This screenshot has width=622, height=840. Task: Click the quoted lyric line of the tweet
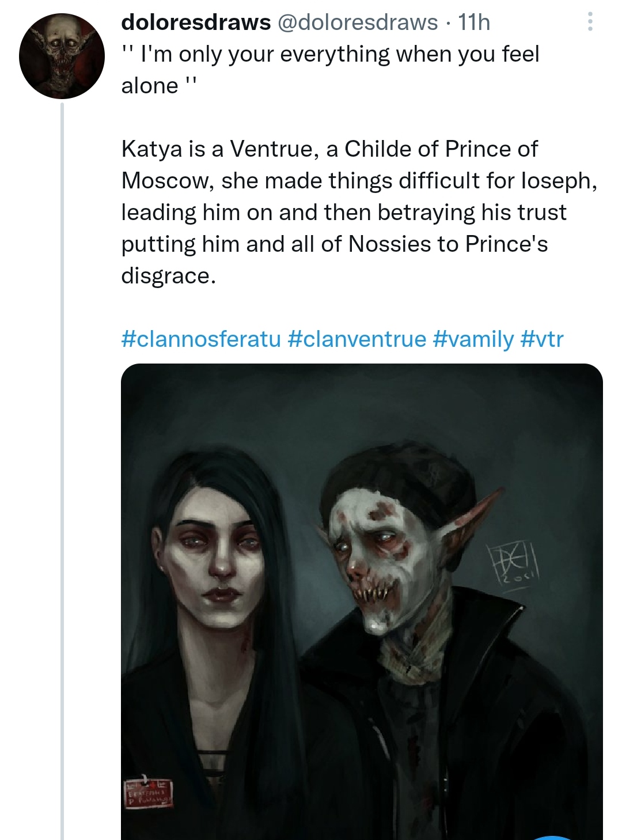click(330, 70)
